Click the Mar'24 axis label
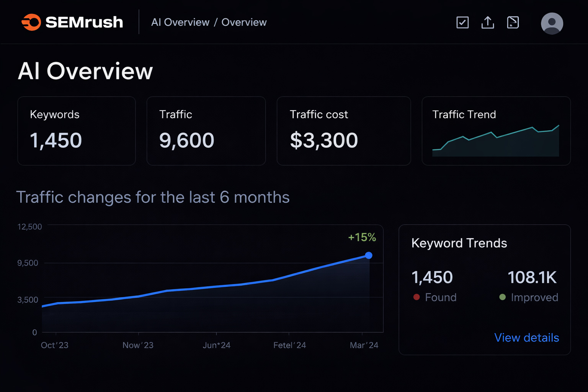This screenshot has height=392, width=588. 364,345
